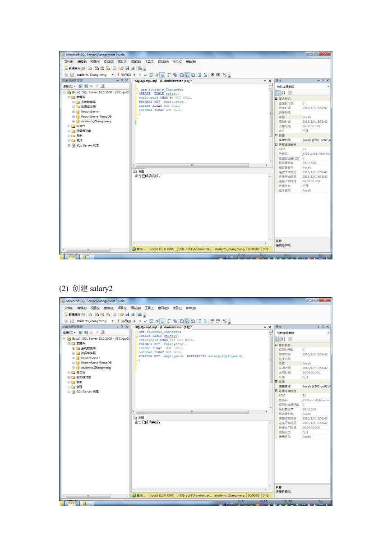Click decrease indent icon in upper toolbar
This screenshot has height=554, width=392.
tap(212, 74)
